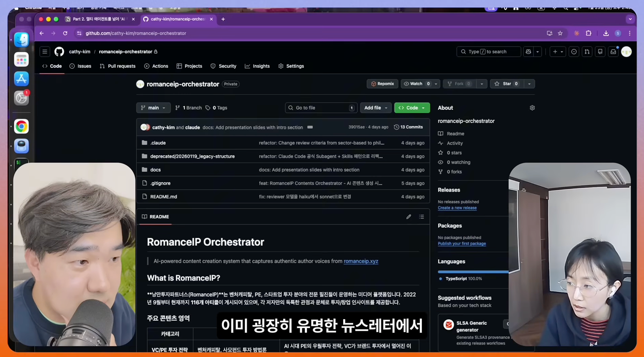Expand the green Code dropdown
Image resolution: width=644 pixels, height=357 pixels.
(411, 108)
